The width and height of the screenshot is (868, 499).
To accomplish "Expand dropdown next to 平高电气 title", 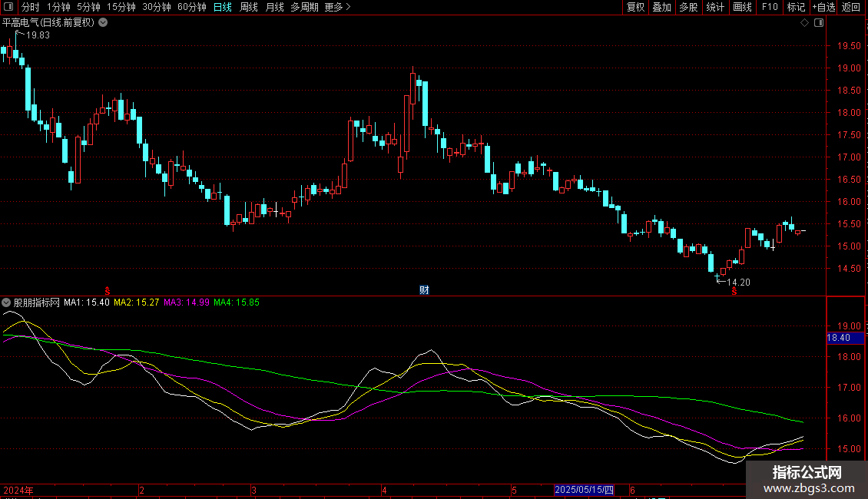I will tap(103, 23).
